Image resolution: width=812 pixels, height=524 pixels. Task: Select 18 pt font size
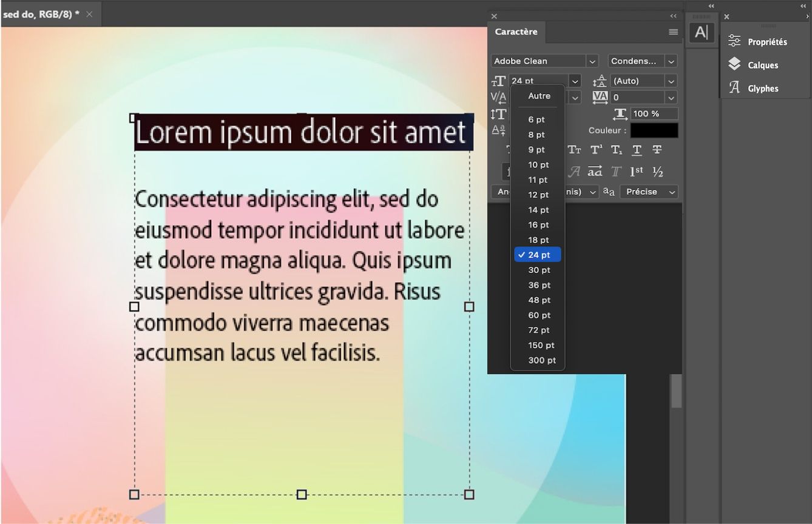click(538, 240)
